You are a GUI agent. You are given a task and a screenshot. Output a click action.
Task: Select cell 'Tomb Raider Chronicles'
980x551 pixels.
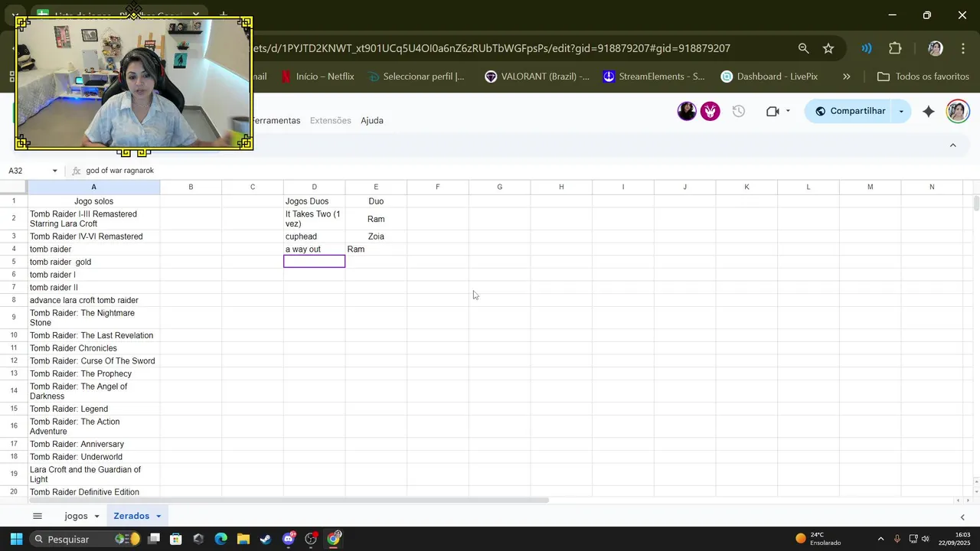click(x=93, y=348)
